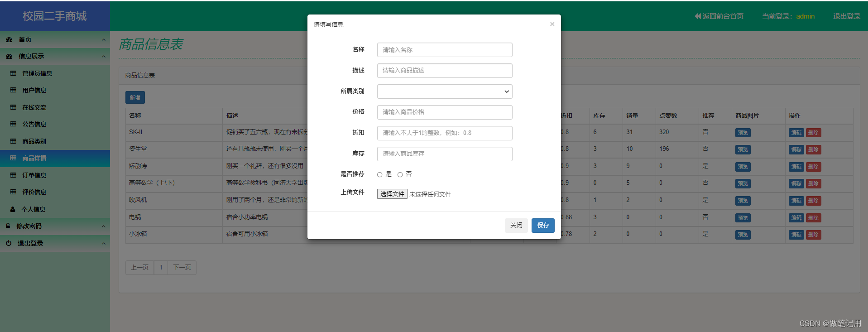
Task: Click the 保存 button
Action: tap(543, 225)
